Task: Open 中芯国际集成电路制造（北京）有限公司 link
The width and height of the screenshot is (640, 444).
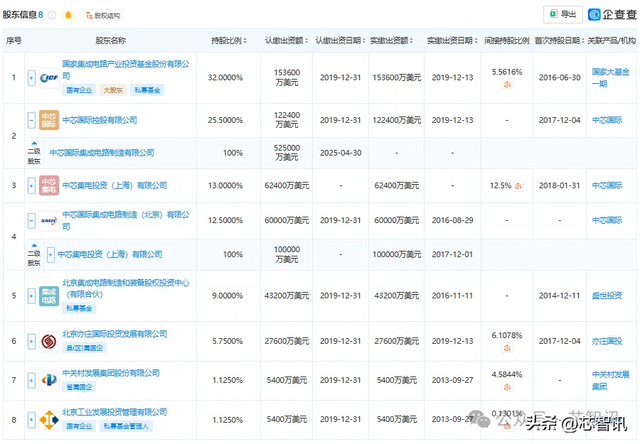Action: [126, 220]
